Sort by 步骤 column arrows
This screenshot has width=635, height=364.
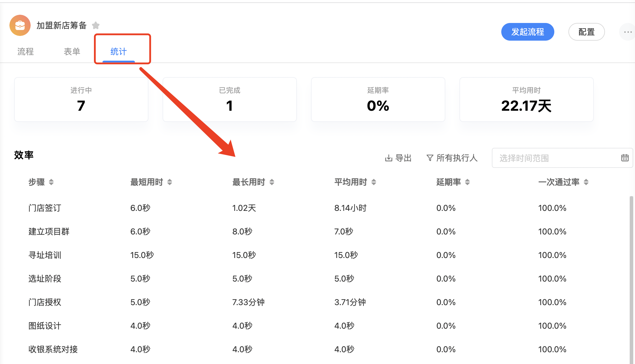tap(51, 182)
